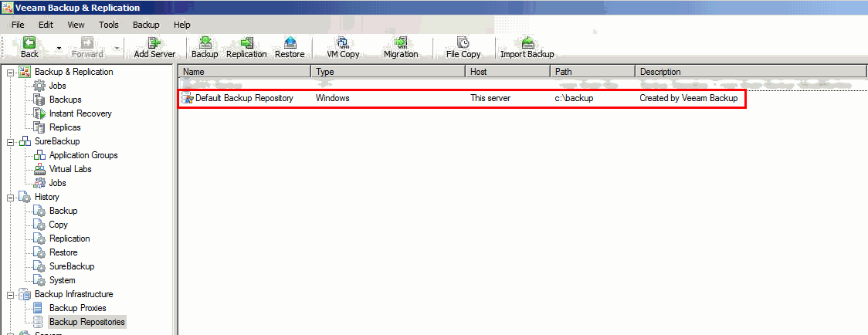This screenshot has width=868, height=335.
Task: Open the Edit menu
Action: [46, 25]
